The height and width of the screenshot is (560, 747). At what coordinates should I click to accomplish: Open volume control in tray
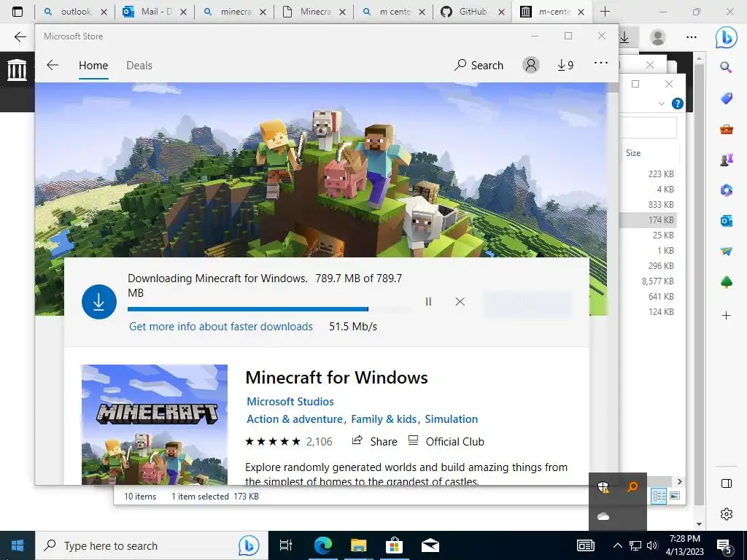[652, 545]
